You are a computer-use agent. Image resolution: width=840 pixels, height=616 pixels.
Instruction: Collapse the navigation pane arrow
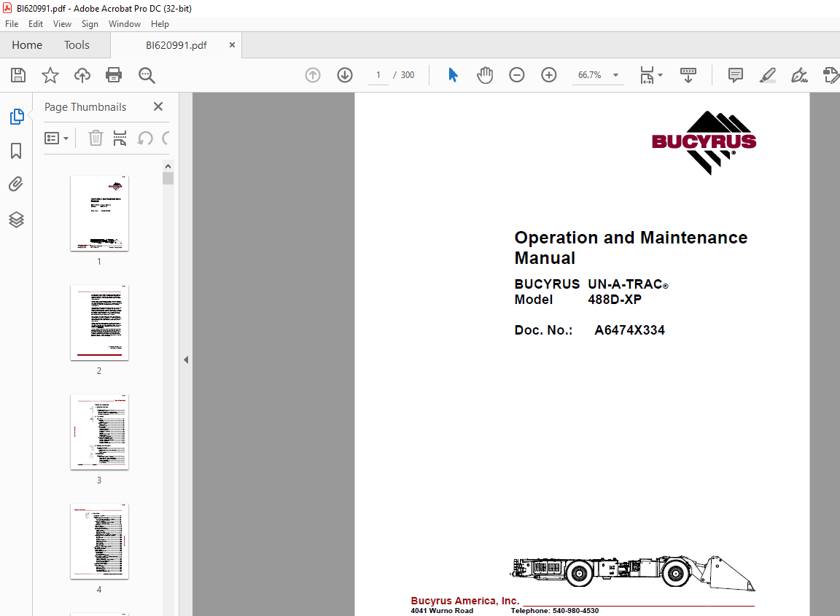[186, 360]
